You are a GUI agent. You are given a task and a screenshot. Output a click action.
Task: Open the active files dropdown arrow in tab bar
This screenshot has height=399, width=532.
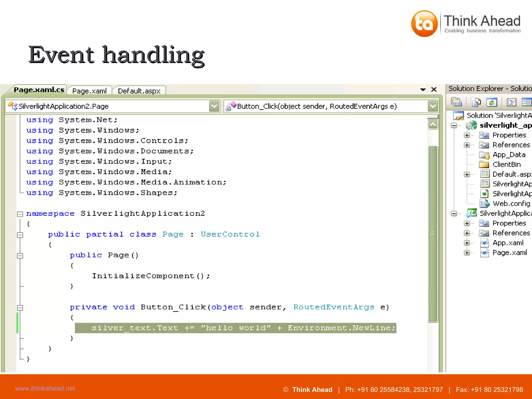click(x=423, y=90)
